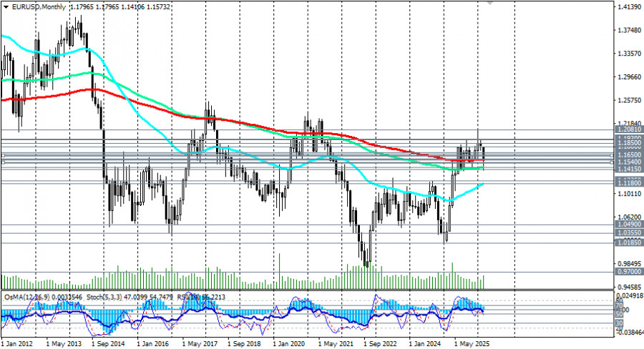Click the 1 May 2013 date label
The image size is (644, 349).
pyautogui.click(x=63, y=344)
